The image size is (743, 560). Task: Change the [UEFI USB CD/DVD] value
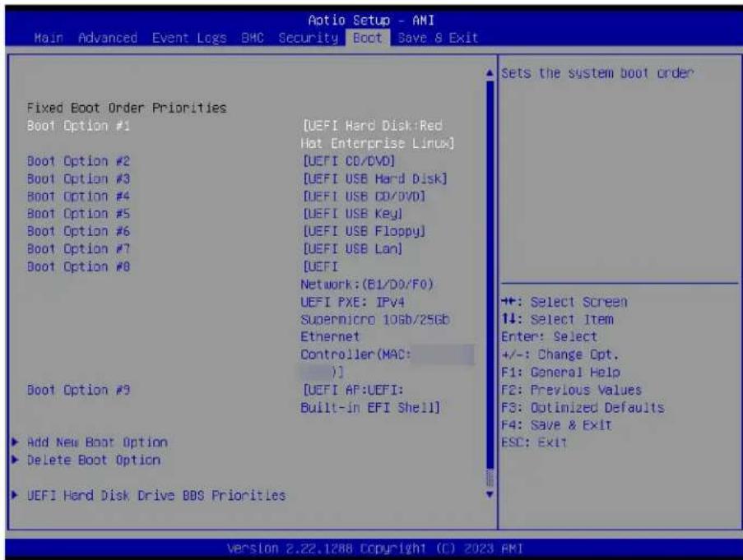point(364,197)
